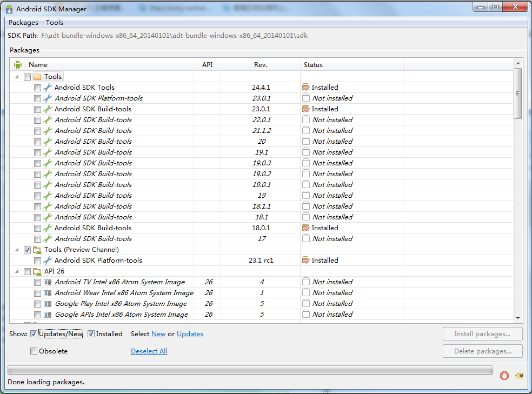Click the Rev. column header
532x394 pixels.
click(x=261, y=64)
